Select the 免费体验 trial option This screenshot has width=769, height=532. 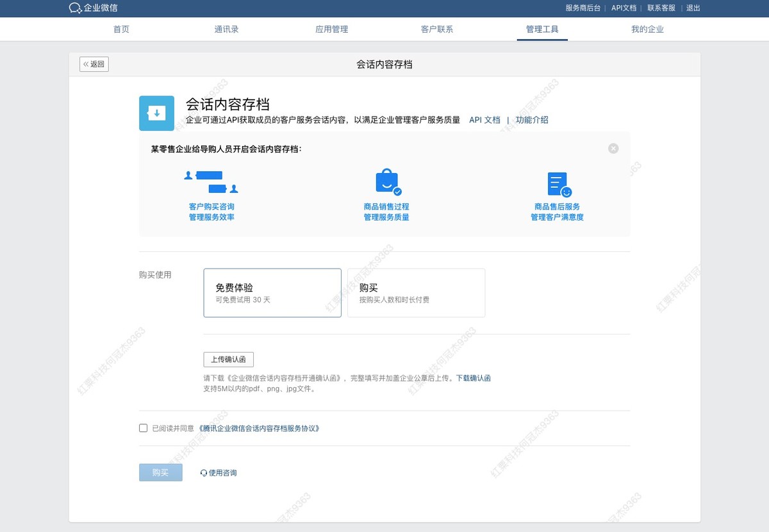point(272,292)
